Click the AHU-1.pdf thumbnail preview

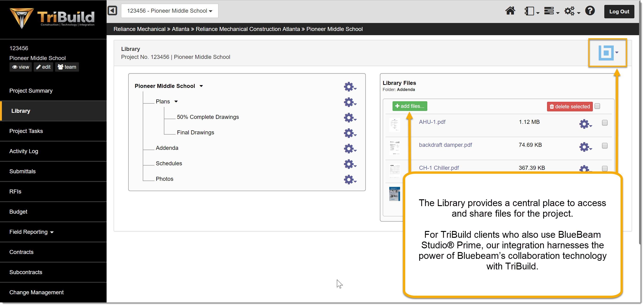[394, 125]
